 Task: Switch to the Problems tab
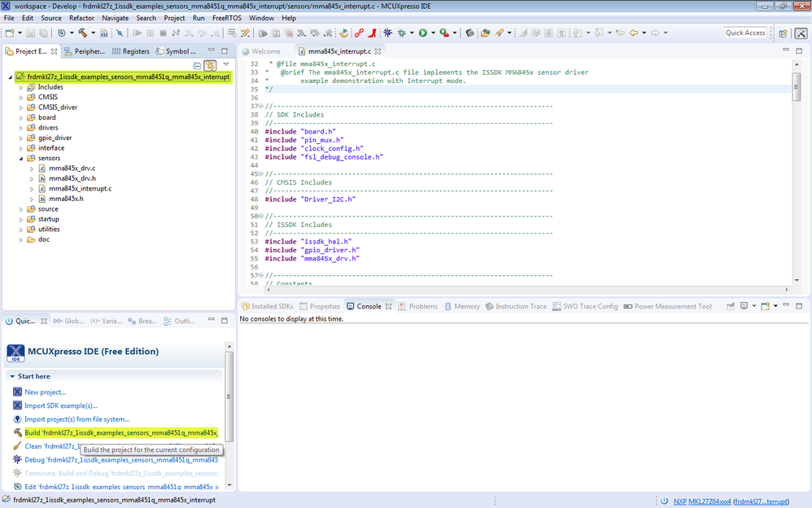(417, 307)
